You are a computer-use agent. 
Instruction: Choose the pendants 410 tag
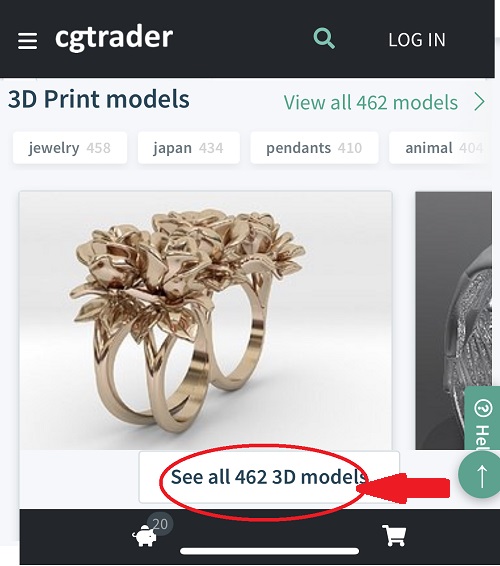coord(314,148)
